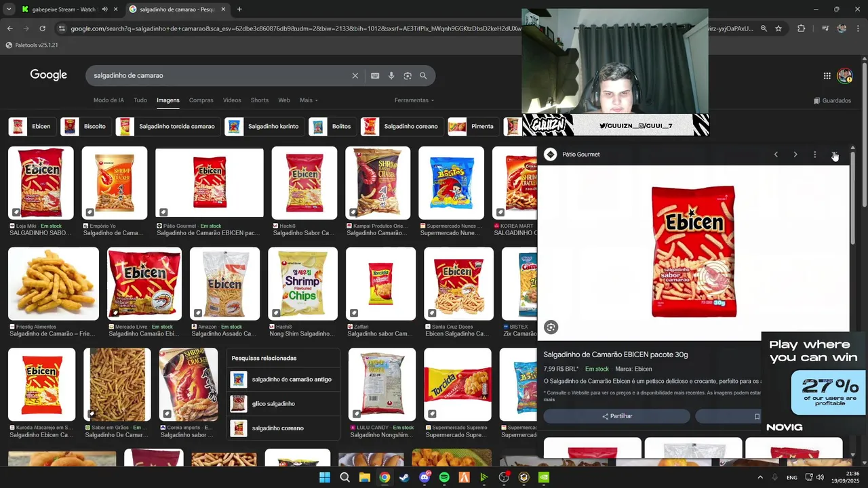Open the tab search chevron

pyautogui.click(x=9, y=9)
